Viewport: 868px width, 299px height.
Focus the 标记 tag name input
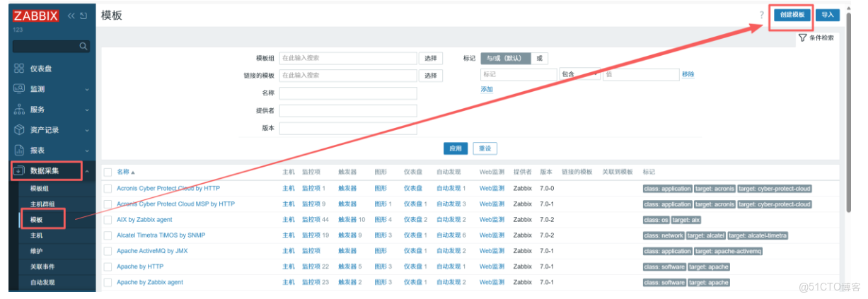[x=519, y=74]
